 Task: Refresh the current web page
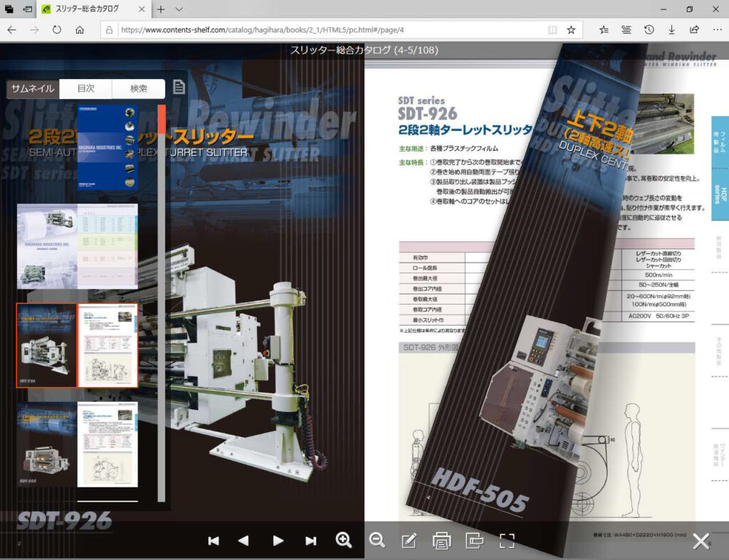57,30
